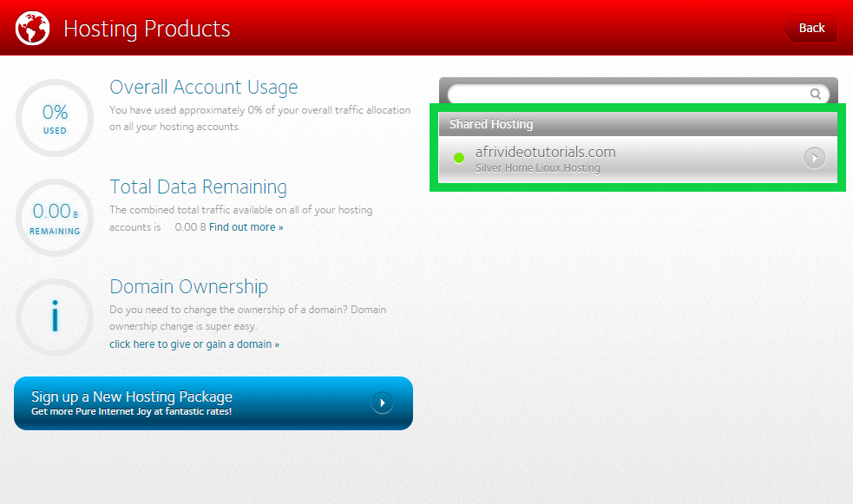Click the Domain Ownership info icon
Screen dimensions: 853x504
pos(55,317)
